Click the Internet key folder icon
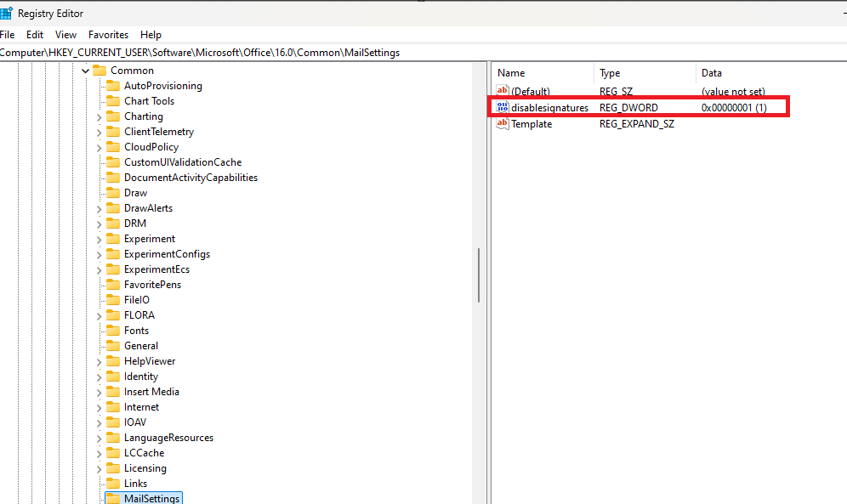Image resolution: width=847 pixels, height=504 pixels. coord(113,406)
